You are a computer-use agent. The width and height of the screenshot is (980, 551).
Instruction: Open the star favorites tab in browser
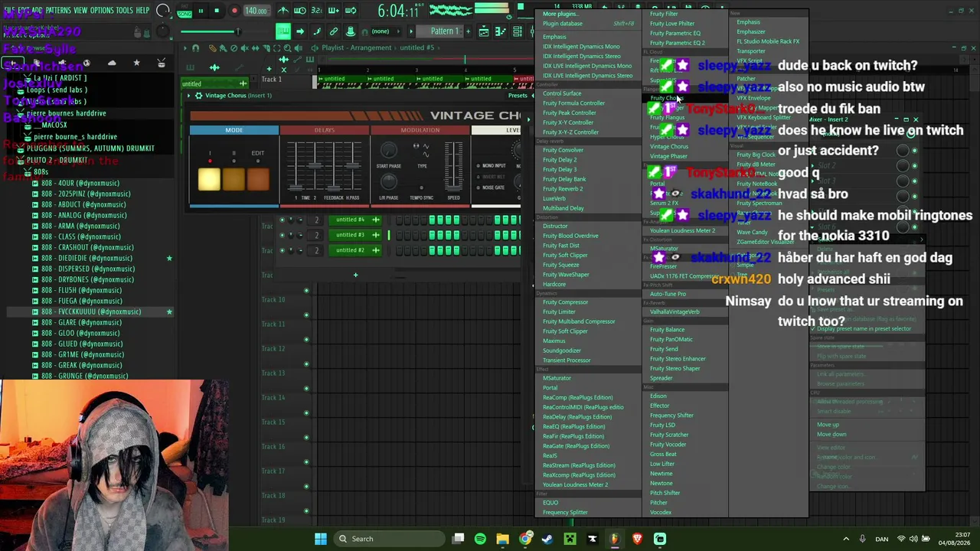click(x=136, y=63)
